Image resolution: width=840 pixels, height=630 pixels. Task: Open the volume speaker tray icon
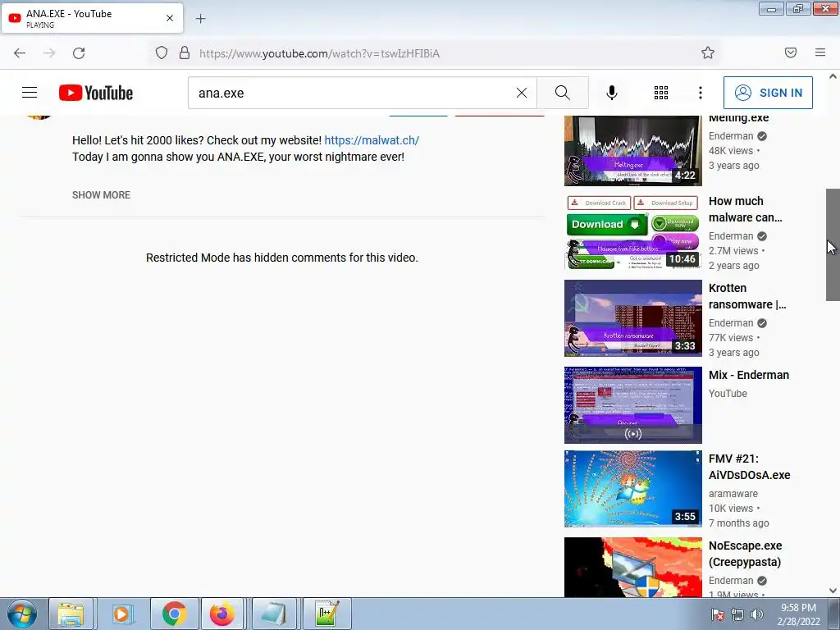tap(756, 614)
